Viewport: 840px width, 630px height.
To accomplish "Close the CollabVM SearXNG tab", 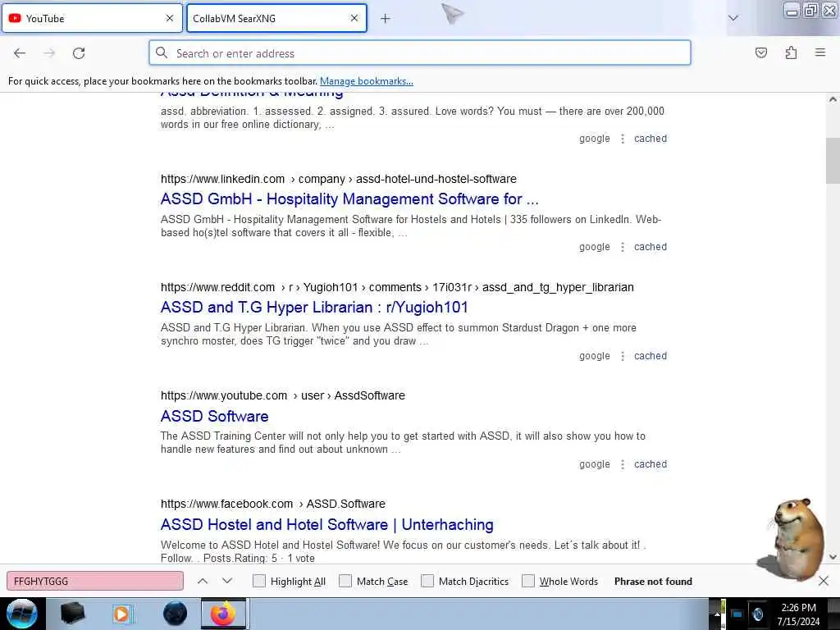I will (x=354, y=18).
